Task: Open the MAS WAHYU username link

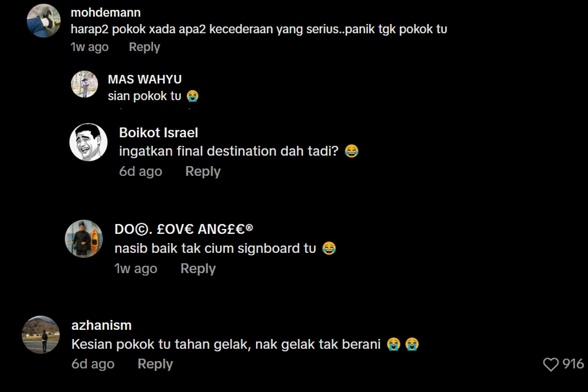Action: [x=144, y=79]
